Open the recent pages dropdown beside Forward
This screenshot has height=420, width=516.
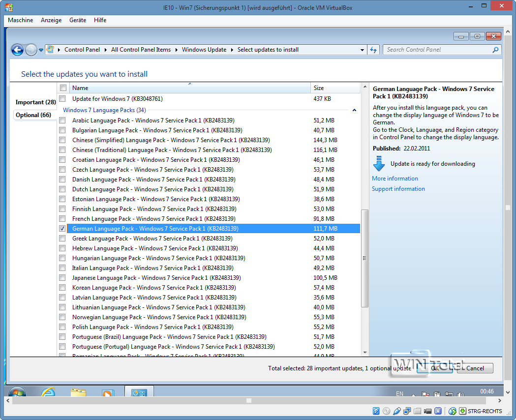tap(41, 50)
